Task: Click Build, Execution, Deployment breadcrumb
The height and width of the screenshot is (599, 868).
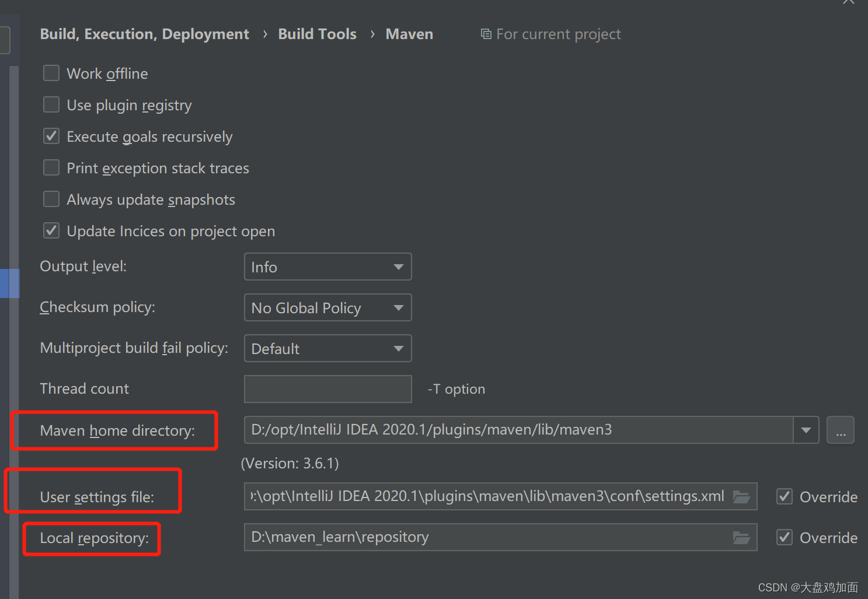Action: 144,34
